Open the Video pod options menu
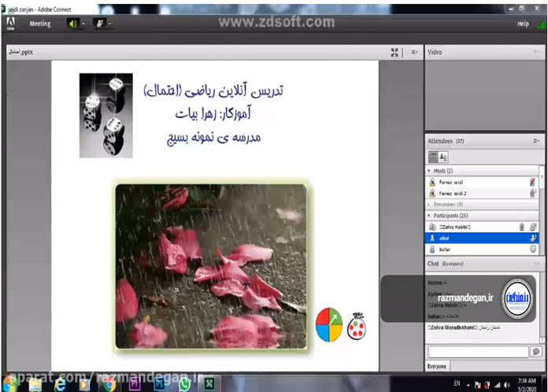 [x=535, y=52]
